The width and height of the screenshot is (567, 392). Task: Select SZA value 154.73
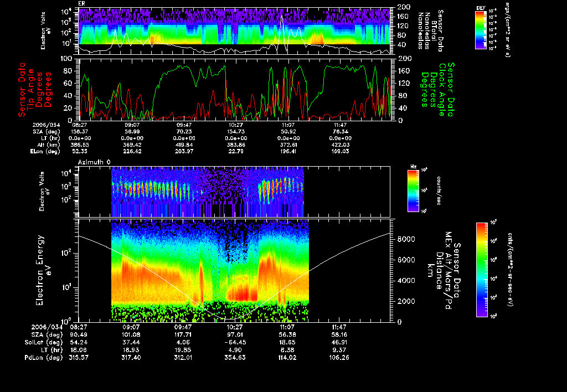click(236, 132)
